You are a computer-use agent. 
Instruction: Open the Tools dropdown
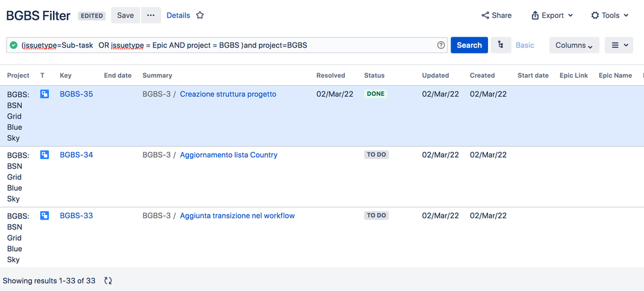610,15
